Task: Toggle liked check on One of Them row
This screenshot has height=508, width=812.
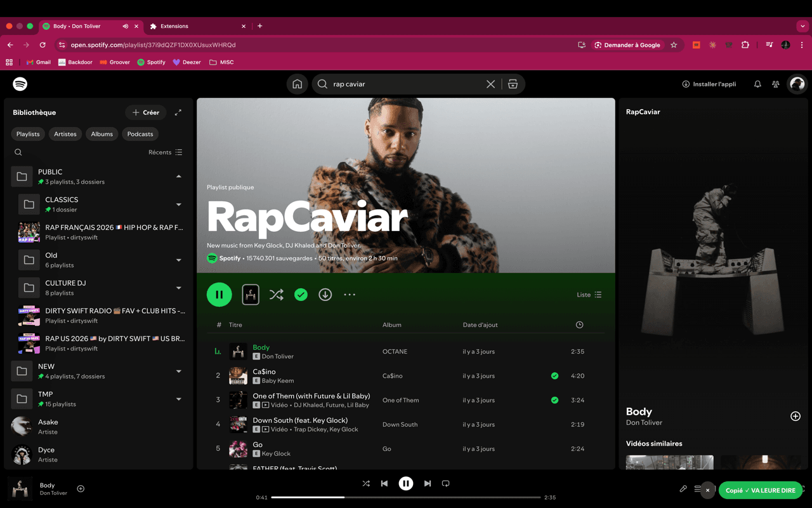Action: coord(554,400)
